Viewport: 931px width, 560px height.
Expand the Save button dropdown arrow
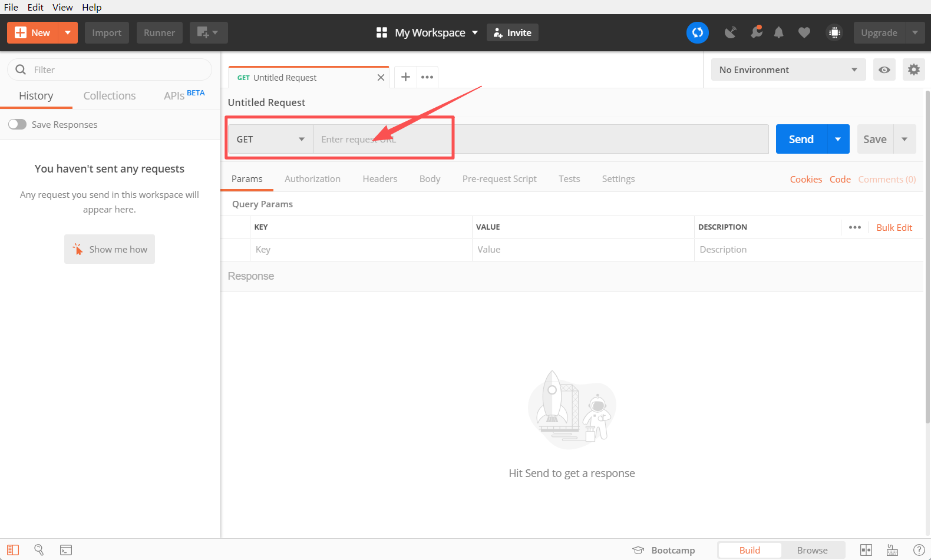click(x=904, y=139)
